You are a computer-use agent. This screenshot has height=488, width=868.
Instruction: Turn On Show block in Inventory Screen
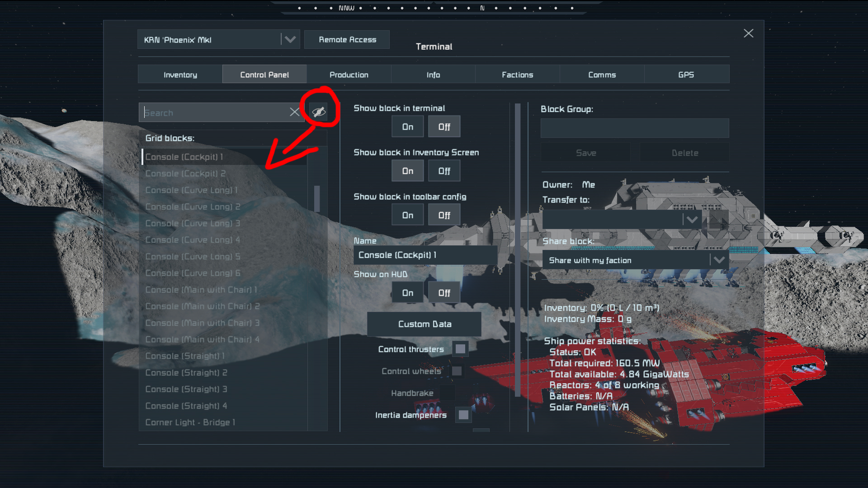408,171
